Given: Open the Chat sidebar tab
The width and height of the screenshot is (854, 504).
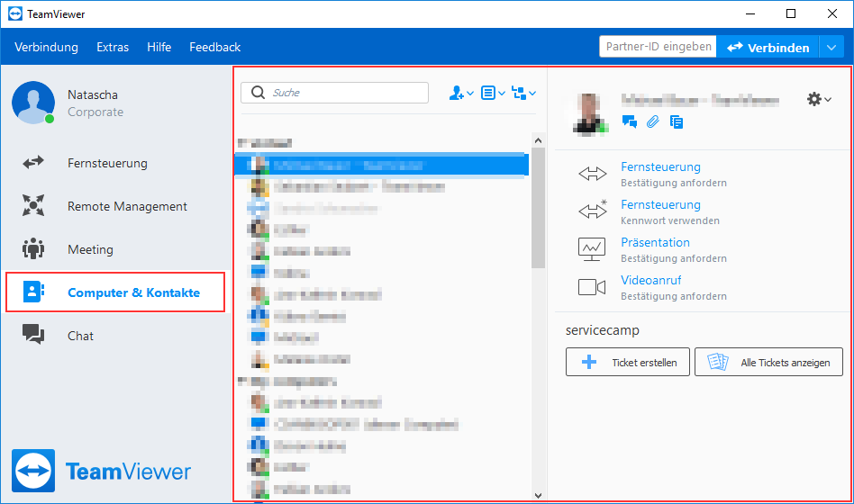Looking at the screenshot, I should [115, 336].
